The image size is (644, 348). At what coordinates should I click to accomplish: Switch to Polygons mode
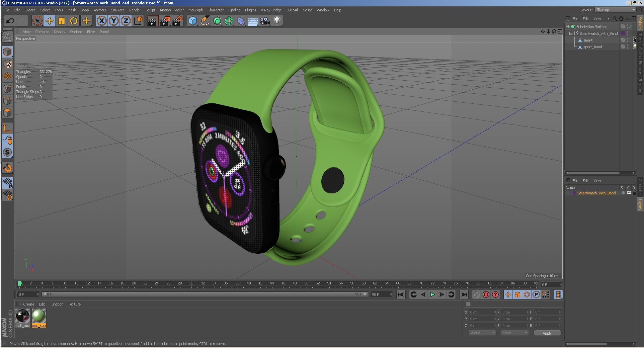coord(7,113)
